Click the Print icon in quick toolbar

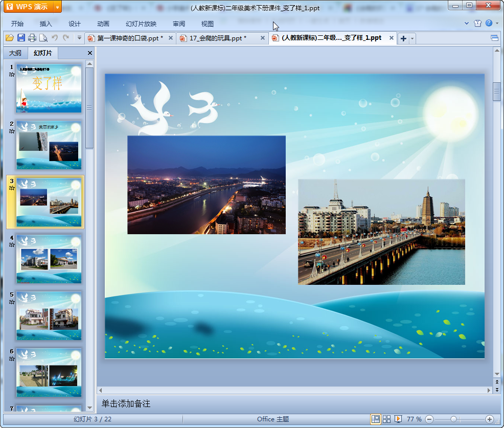pyautogui.click(x=32, y=38)
